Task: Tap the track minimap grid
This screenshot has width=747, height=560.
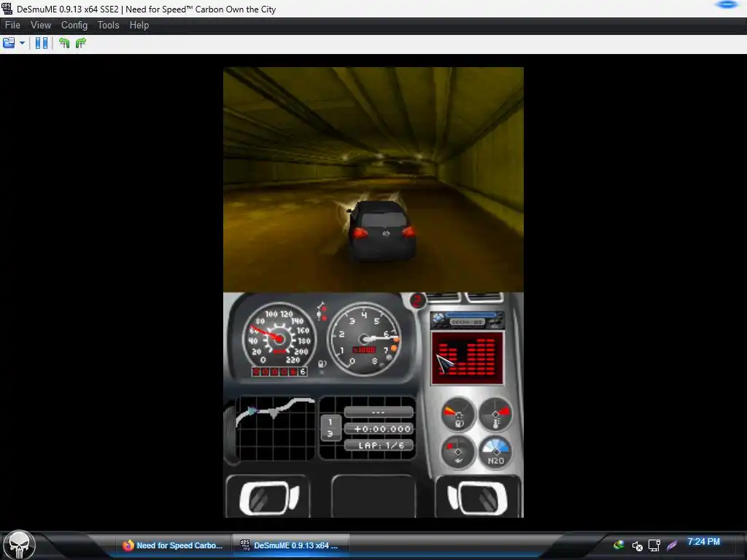Action: point(275,429)
